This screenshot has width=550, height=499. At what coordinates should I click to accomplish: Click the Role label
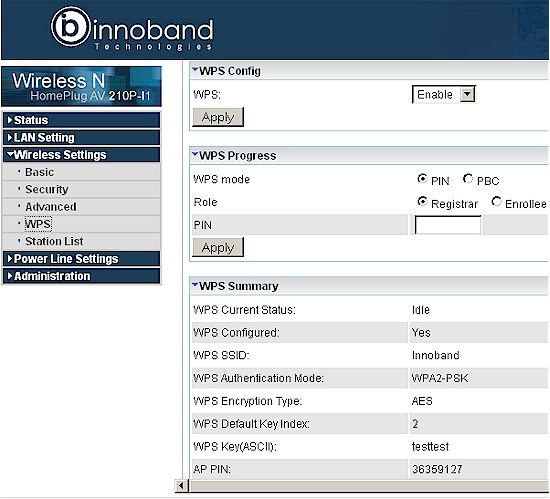click(205, 202)
